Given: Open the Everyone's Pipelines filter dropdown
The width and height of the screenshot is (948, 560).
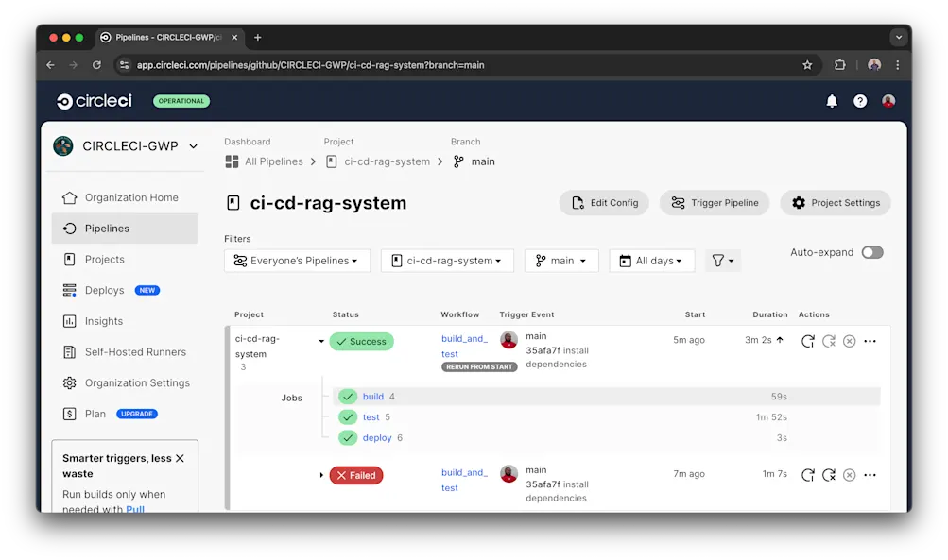Looking at the screenshot, I should click(296, 260).
